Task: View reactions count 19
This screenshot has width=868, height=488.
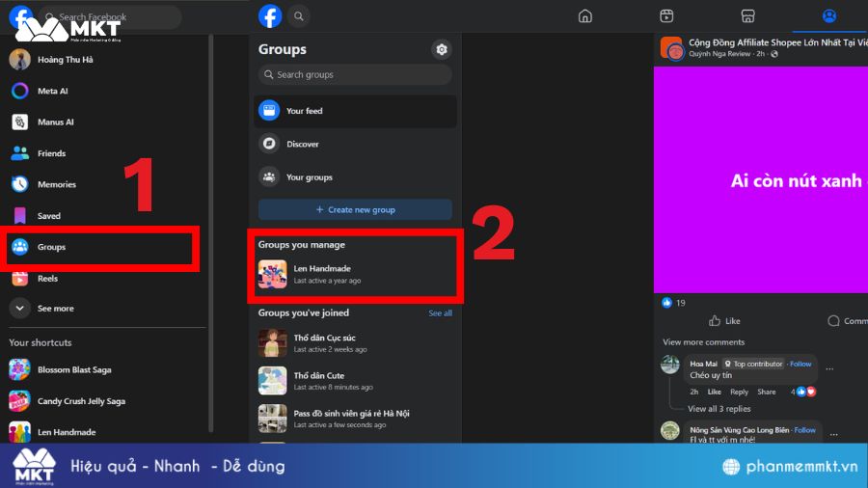Action: point(680,303)
